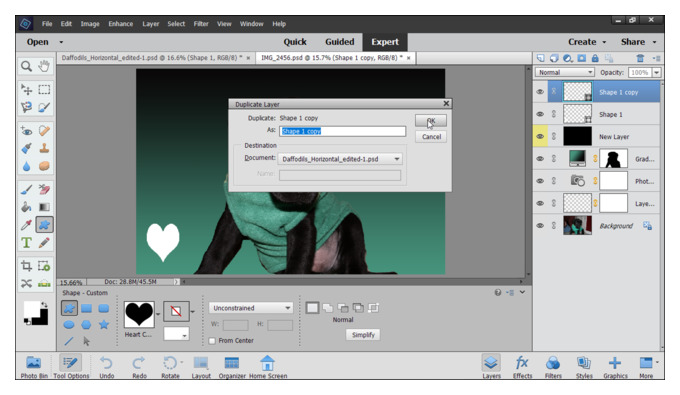Image resolution: width=680 pixels, height=395 pixels.
Task: Select the Spot Healing Brush tool
Action: click(44, 131)
